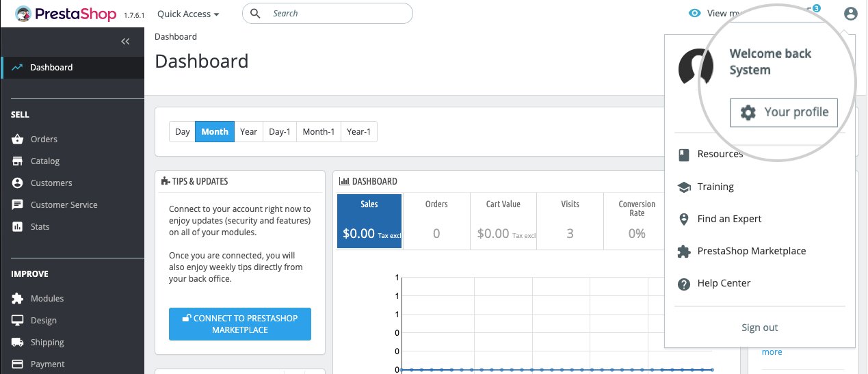Click the Training graduation cap icon
Image resolution: width=868 pixels, height=374 pixels.
(x=683, y=187)
